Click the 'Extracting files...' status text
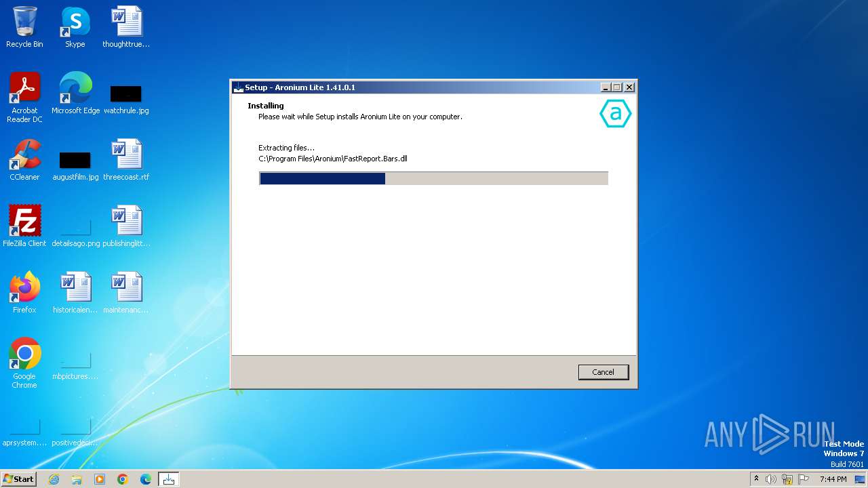This screenshot has height=488, width=868. click(286, 148)
